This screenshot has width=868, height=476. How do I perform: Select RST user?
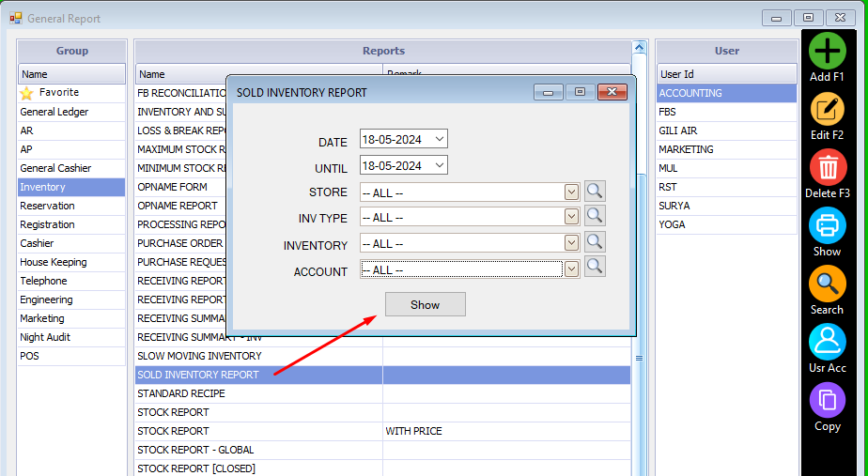pos(726,187)
